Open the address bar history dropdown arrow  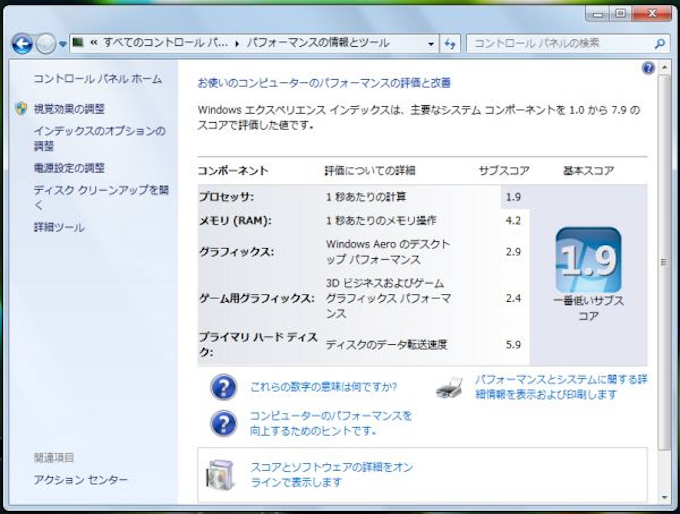(431, 44)
